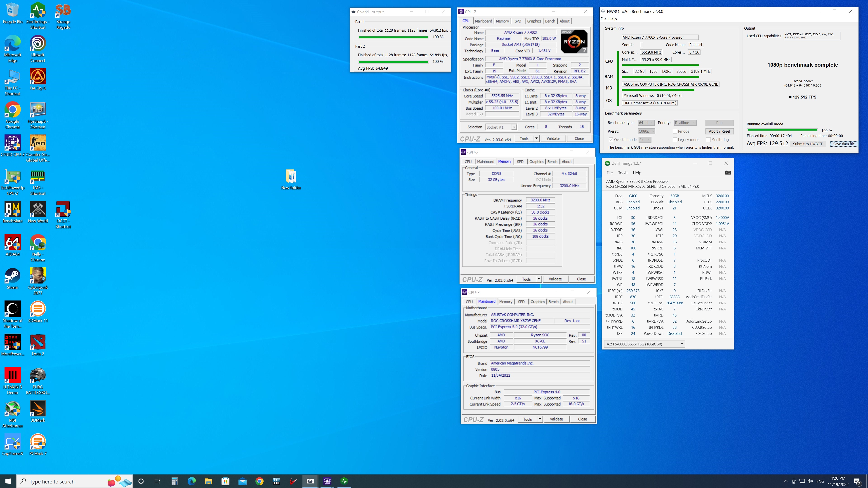Open Ubisoft Connect desktop icon
The height and width of the screenshot is (488, 868).
(x=38, y=49)
